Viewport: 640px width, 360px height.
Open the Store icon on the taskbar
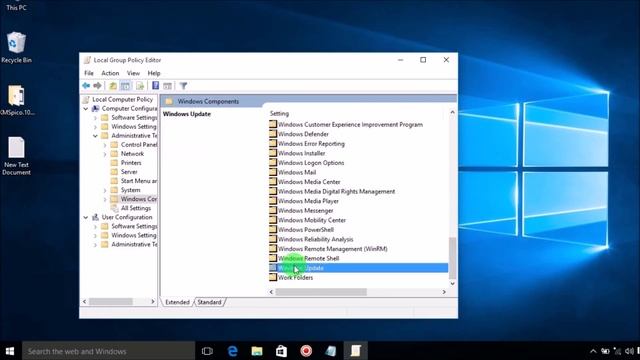[x=281, y=351]
